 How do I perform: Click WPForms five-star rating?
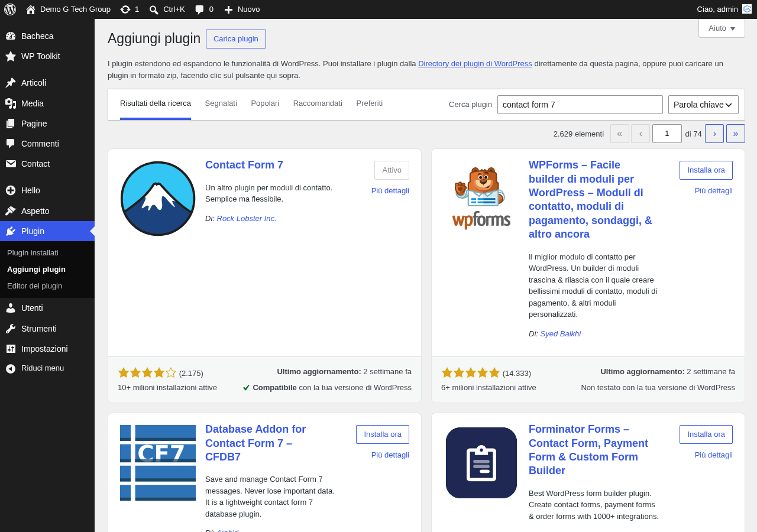click(471, 372)
